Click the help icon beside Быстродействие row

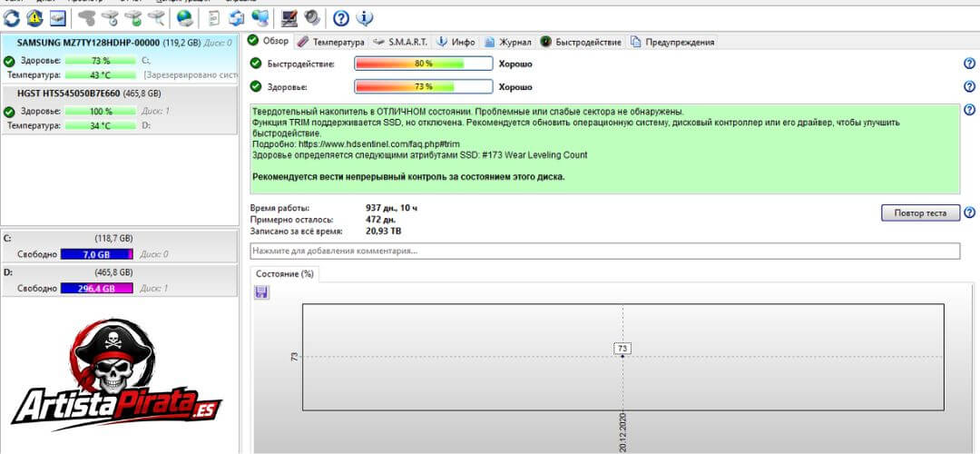pos(969,64)
